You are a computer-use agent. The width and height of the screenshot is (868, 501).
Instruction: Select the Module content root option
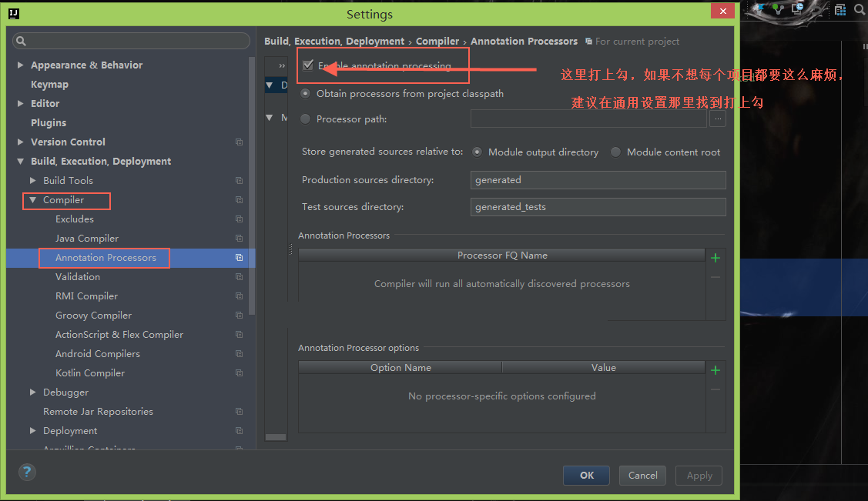[615, 152]
